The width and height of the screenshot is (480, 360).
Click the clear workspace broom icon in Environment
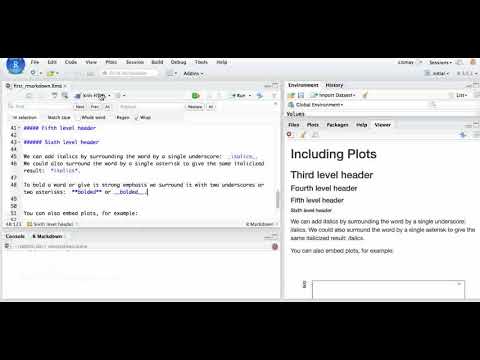click(x=365, y=95)
